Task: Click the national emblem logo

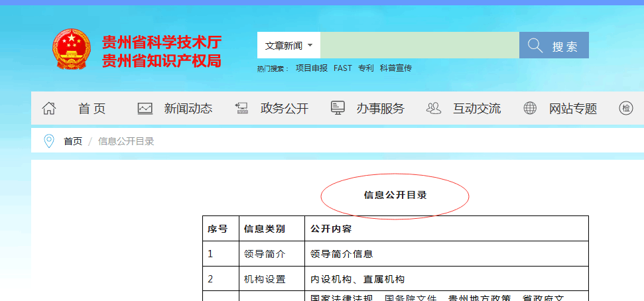Action: (x=71, y=50)
